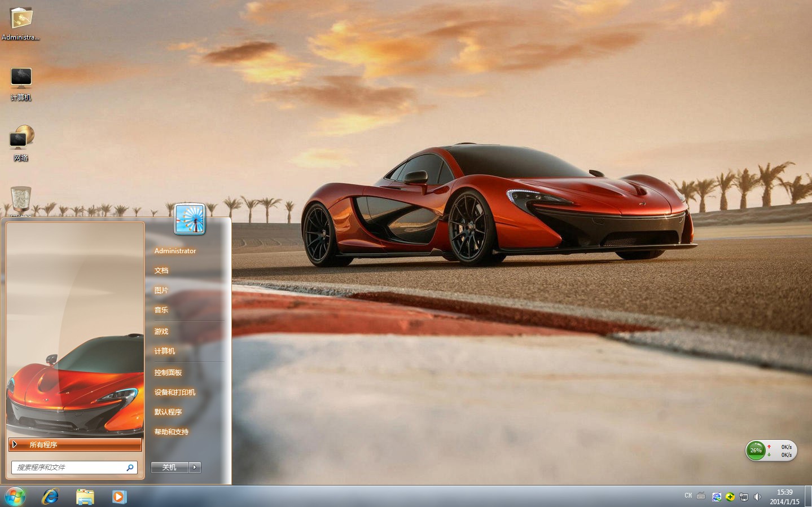Click the user account picture in Start menu
Viewport: 812px width, 507px height.
tap(190, 219)
